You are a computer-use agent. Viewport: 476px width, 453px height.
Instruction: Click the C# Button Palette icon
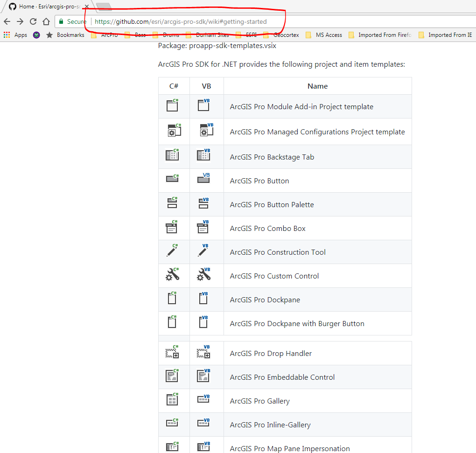pyautogui.click(x=172, y=202)
